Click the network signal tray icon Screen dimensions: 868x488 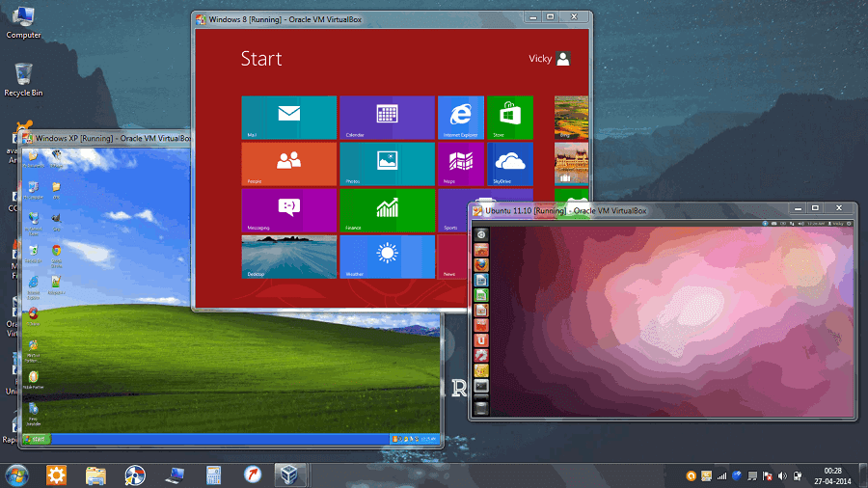[x=721, y=475]
